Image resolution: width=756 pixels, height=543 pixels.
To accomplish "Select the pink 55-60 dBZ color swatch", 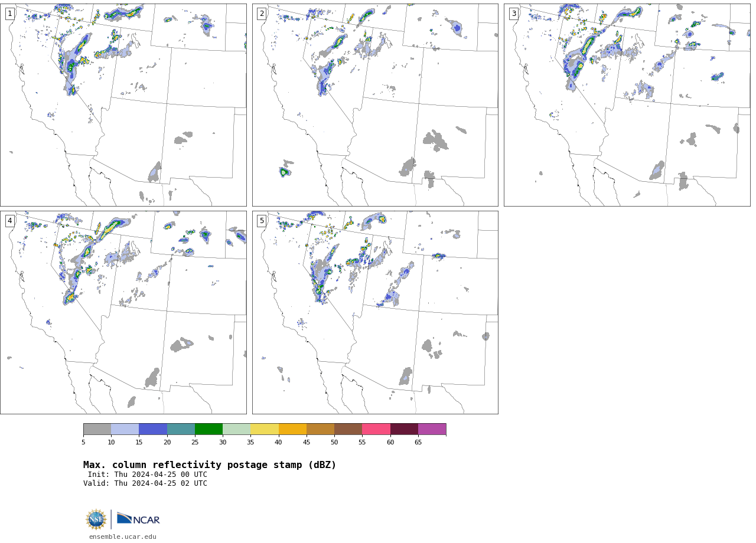I will 376,429.
